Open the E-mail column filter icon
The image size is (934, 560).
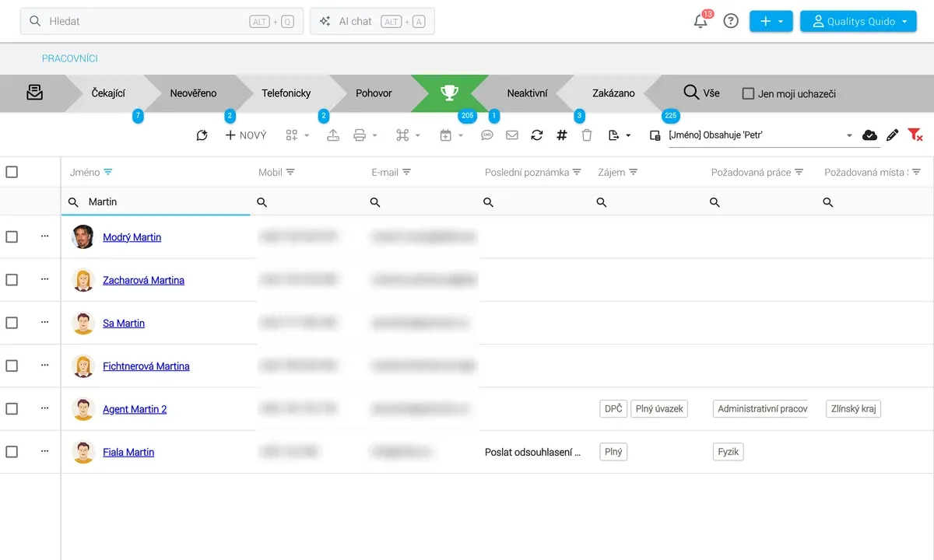point(406,172)
